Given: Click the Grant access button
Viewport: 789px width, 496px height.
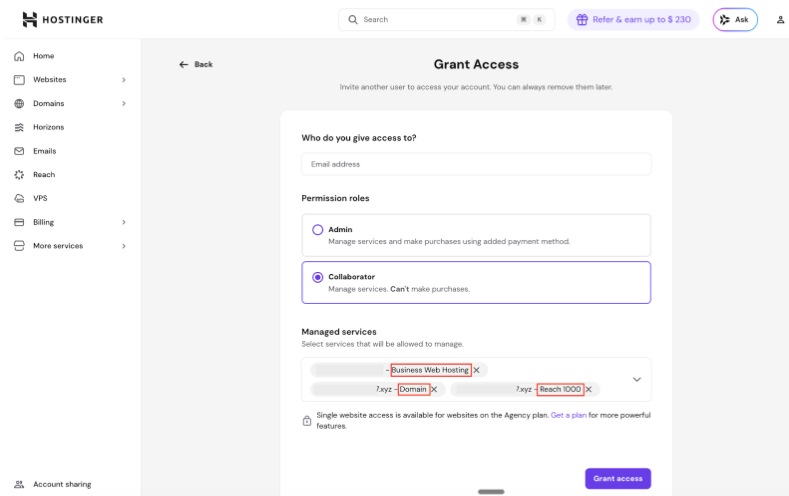Looking at the screenshot, I should coord(617,479).
